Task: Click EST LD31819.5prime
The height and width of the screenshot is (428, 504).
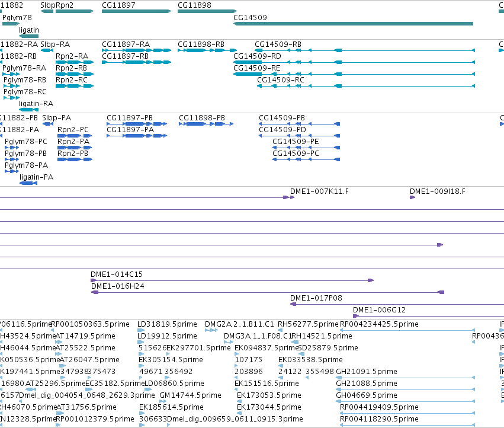Action: point(167,324)
